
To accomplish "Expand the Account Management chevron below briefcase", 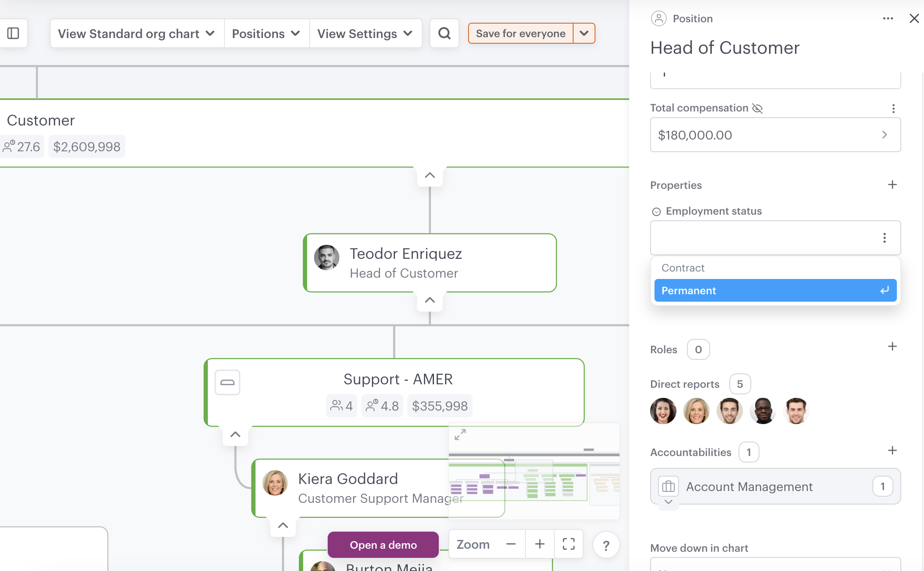I will pyautogui.click(x=668, y=502).
